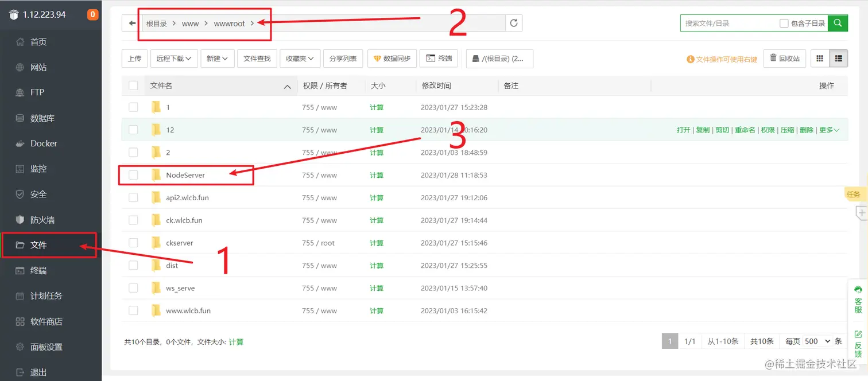This screenshot has width=868, height=381.
Task: Open the per-page 500 dropdown
Action: click(817, 341)
